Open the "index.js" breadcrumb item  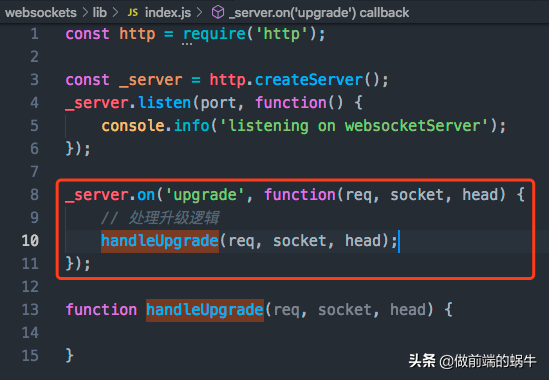168,13
